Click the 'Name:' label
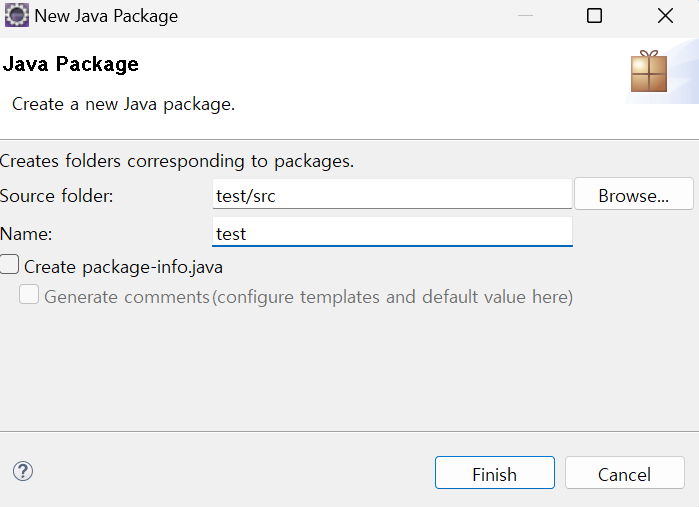The width and height of the screenshot is (699, 507). coord(27,234)
